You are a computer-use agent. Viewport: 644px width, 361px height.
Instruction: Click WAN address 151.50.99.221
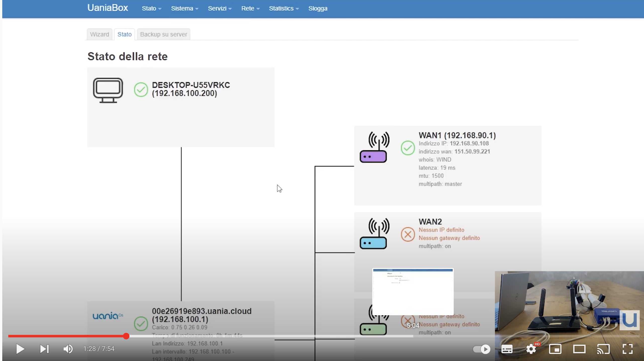point(472,152)
